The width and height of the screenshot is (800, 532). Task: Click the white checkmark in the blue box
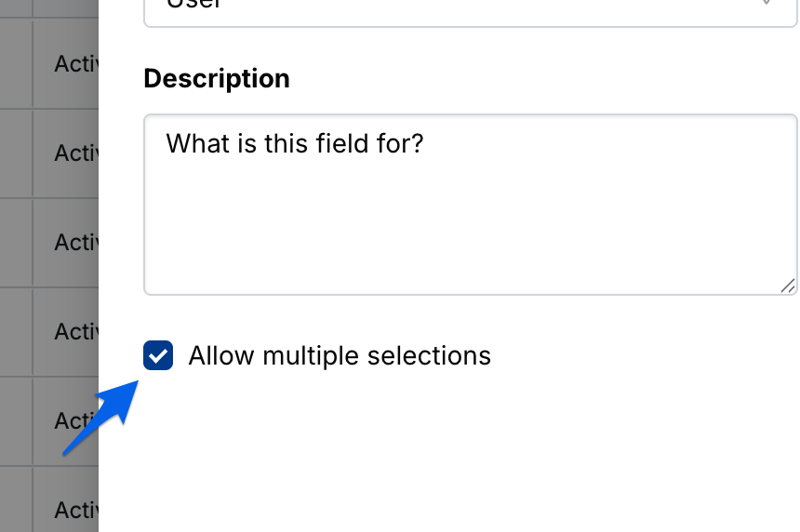[158, 355]
